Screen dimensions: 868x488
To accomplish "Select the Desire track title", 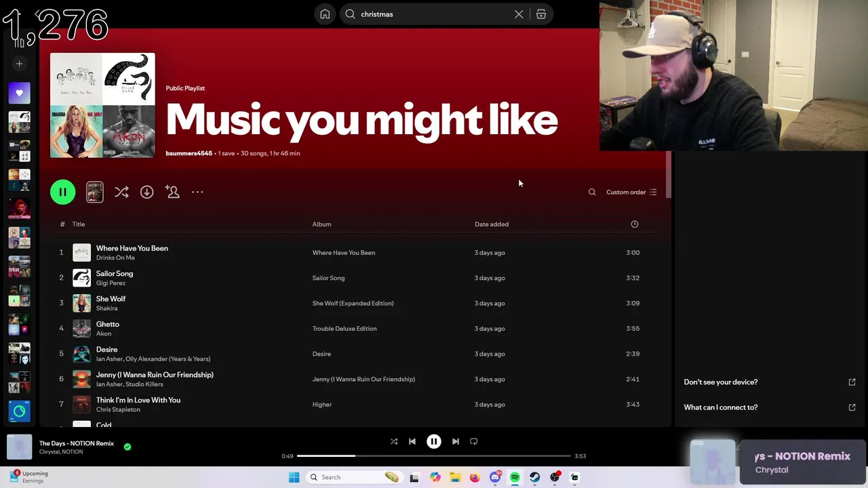I will pyautogui.click(x=106, y=349).
